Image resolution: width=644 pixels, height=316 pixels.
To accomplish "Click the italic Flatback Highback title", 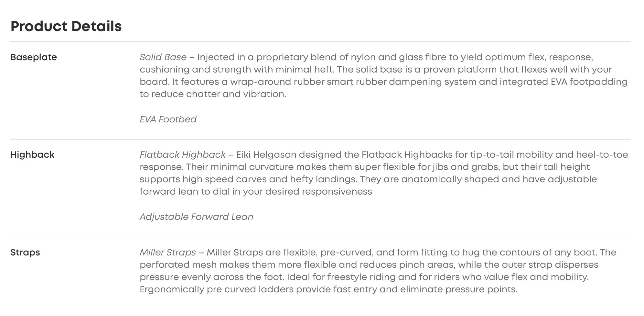I will click(182, 155).
